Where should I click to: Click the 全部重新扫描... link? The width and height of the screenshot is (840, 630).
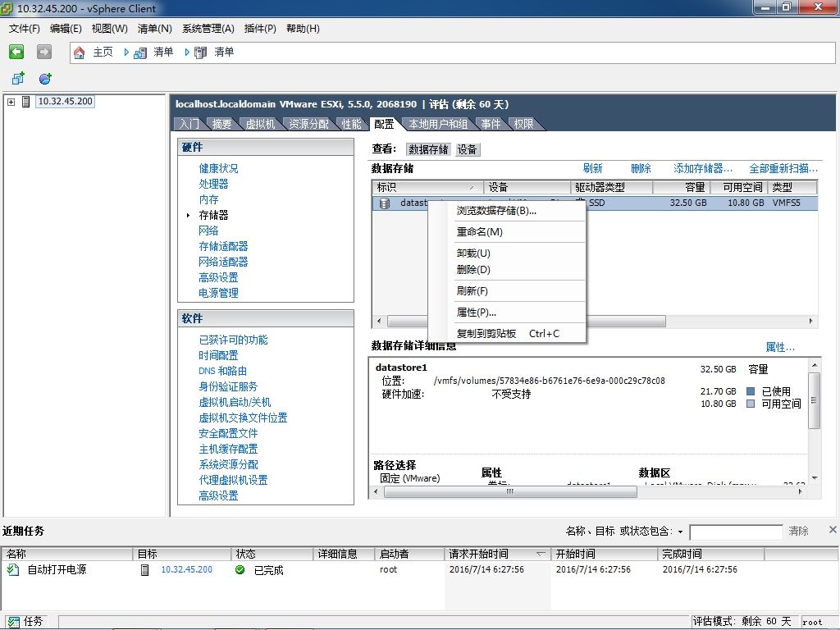click(x=783, y=168)
